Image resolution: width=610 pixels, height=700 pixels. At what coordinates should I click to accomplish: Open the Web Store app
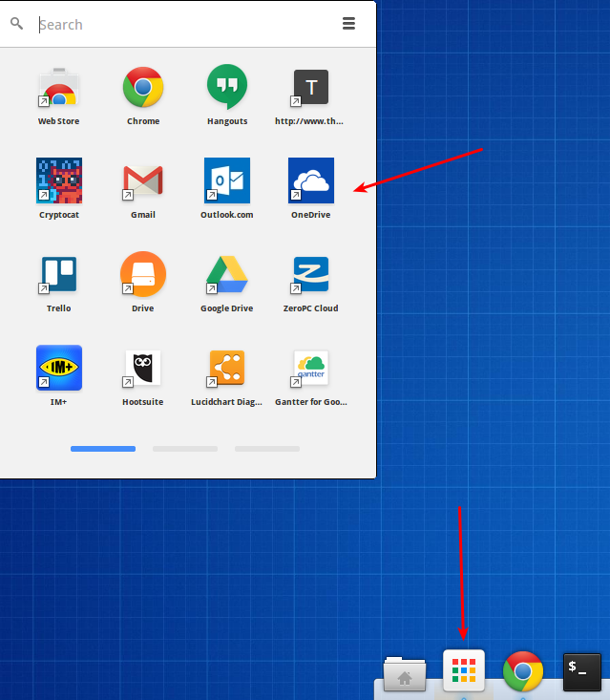coord(59,87)
